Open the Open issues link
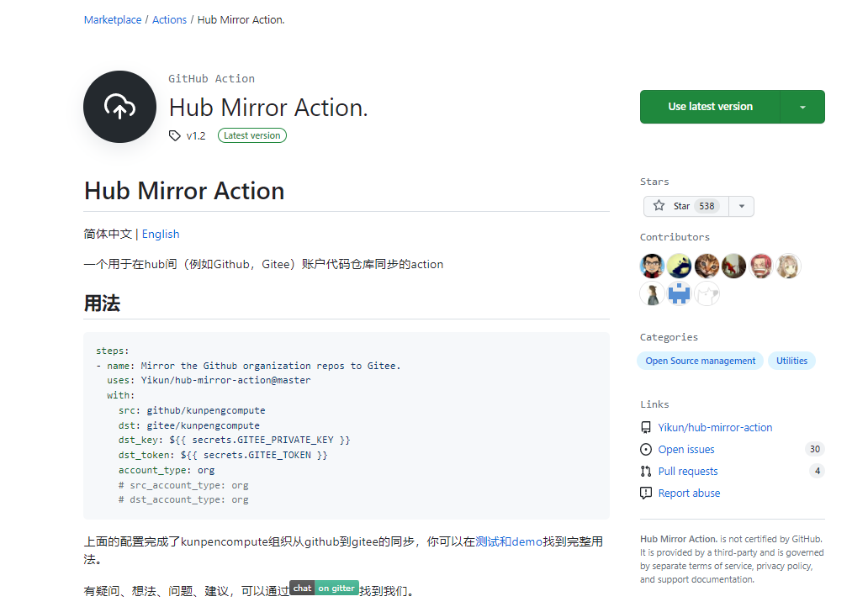The width and height of the screenshot is (868, 607). click(x=685, y=449)
